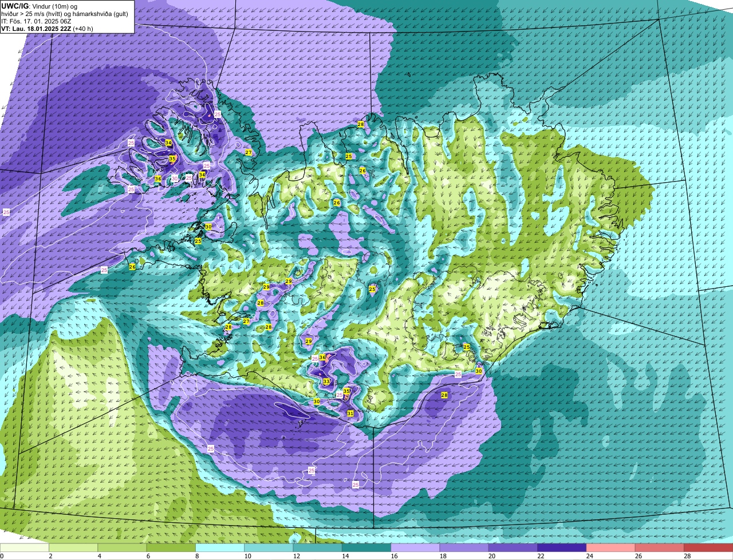Click the pale cream 0–2 m/s legend swatch
Screen dimensions: 733x560
25,547
